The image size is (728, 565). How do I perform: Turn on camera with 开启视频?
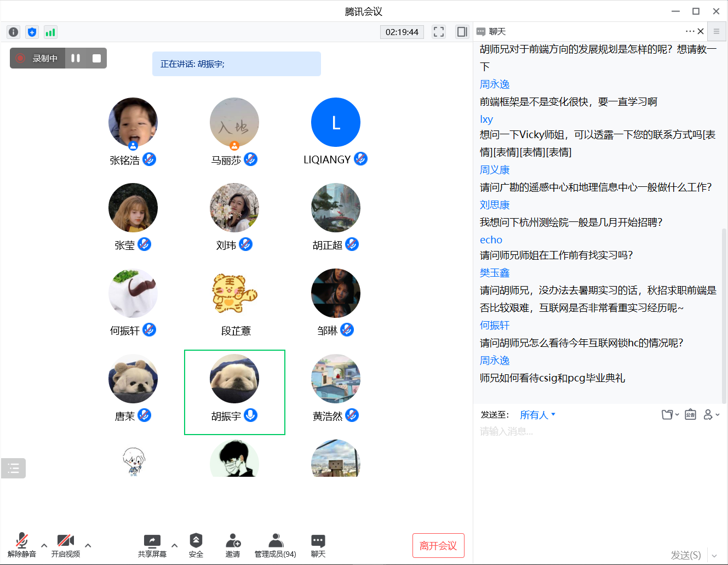[66, 545]
